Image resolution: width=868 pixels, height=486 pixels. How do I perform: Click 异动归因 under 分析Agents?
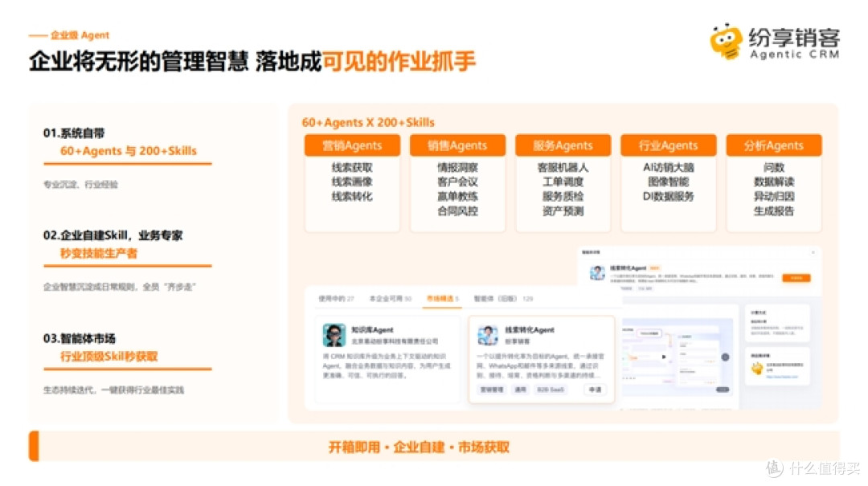(x=773, y=196)
